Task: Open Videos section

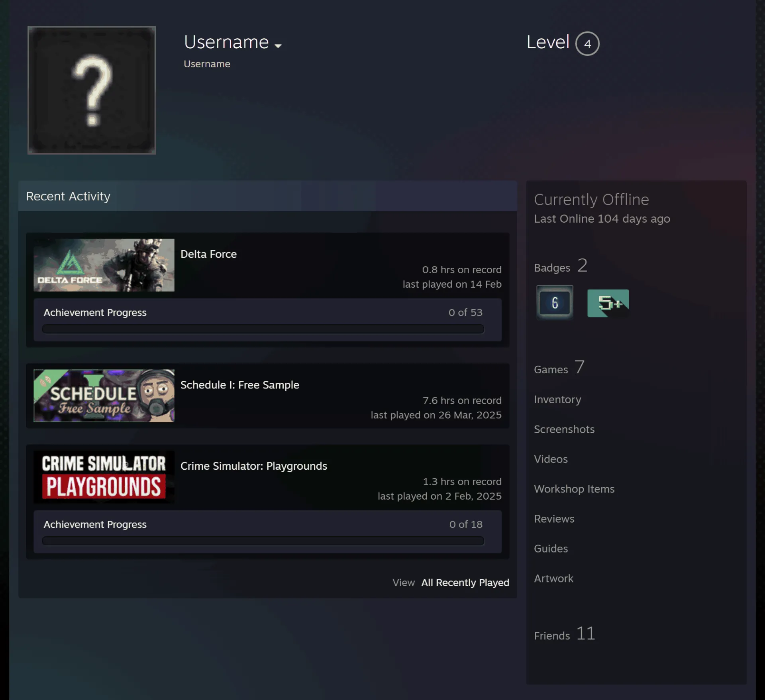Action: point(551,459)
